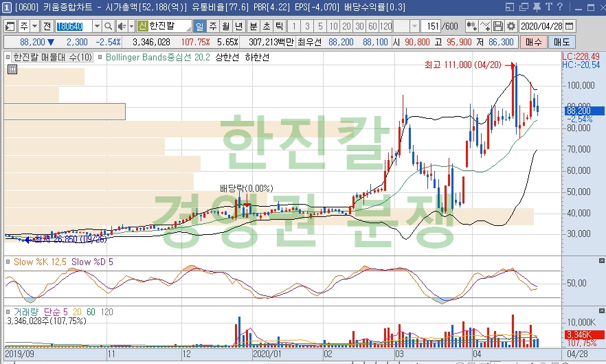Viewport: 606px width, 364px height.
Task: Pin the window with pushpin icon
Action: point(537,7)
